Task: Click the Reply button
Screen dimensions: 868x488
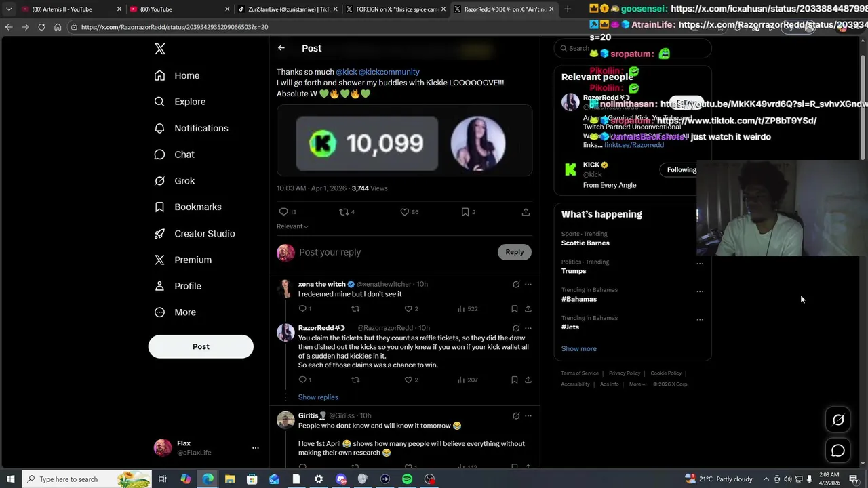Action: coord(515,252)
